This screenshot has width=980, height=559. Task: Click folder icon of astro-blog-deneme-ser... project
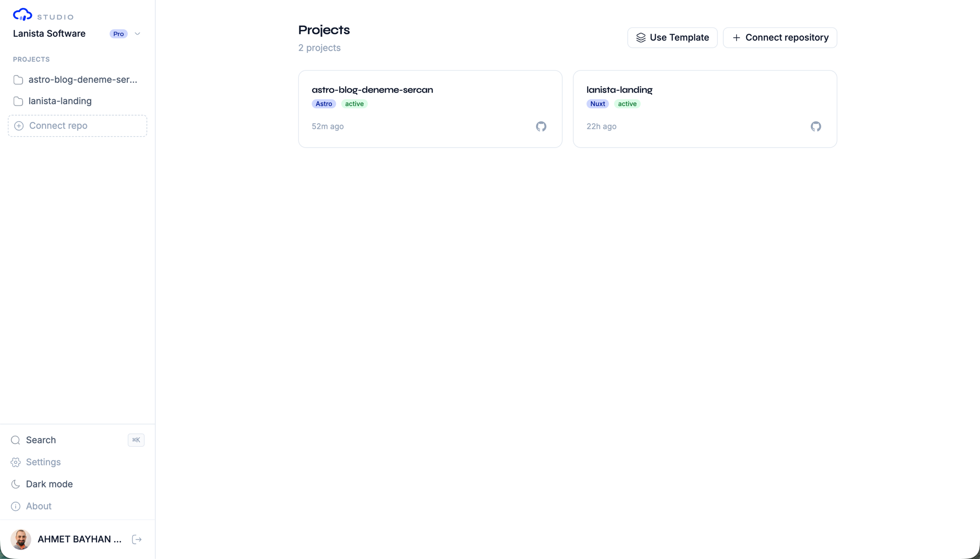pyautogui.click(x=18, y=80)
